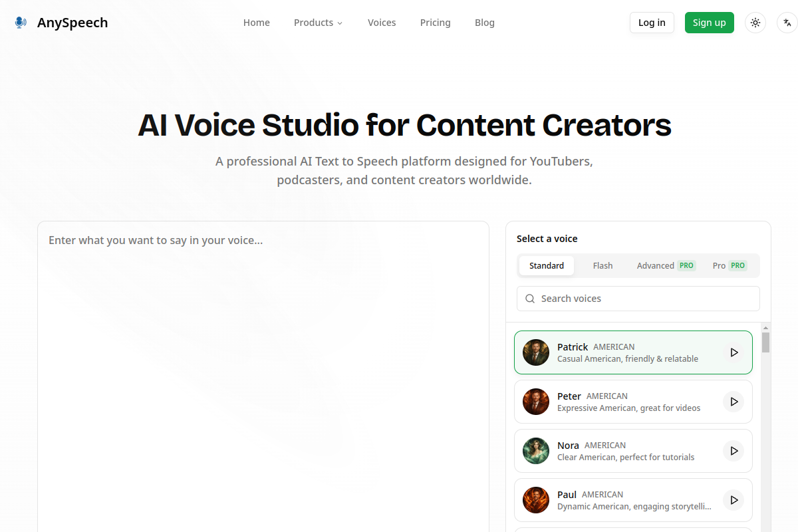Focus the Search voices field
The height and width of the screenshot is (532, 798).
[x=638, y=299]
